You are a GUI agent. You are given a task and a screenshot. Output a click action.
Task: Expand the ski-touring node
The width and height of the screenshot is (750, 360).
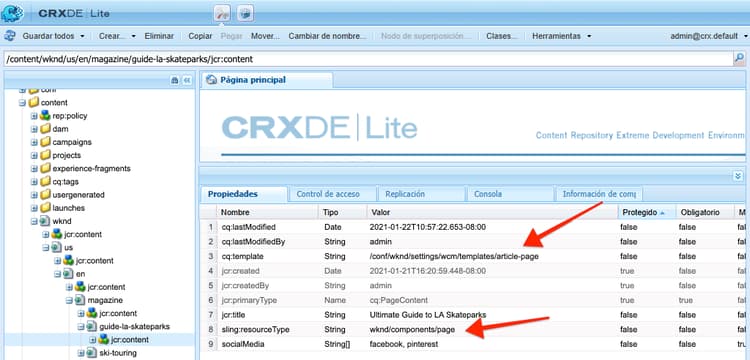coord(80,353)
